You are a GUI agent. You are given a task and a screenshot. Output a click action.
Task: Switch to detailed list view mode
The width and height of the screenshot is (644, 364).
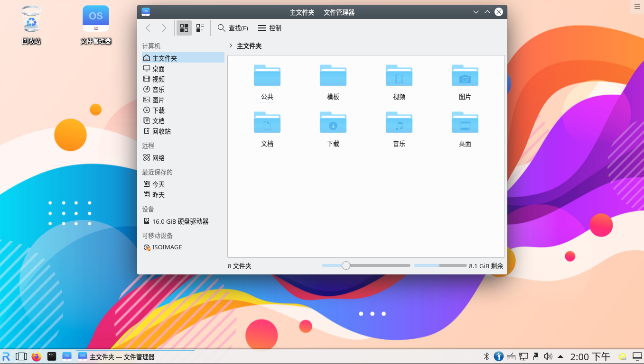[x=200, y=28]
